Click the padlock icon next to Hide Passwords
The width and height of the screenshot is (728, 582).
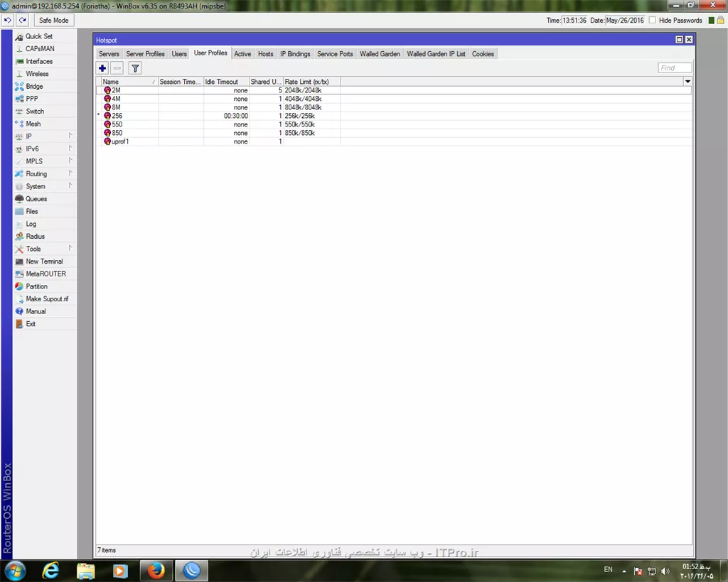pos(721,21)
